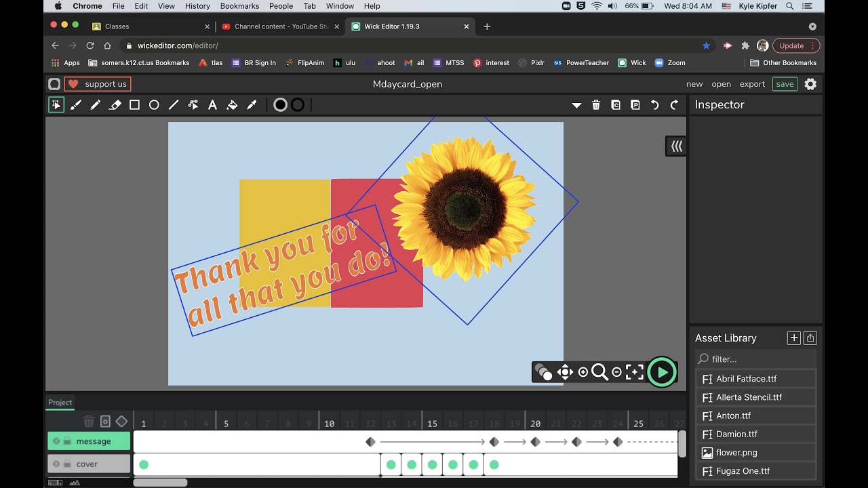868x488 pixels.
Task: Switch to Channel content YouTube tab
Action: tap(281, 26)
